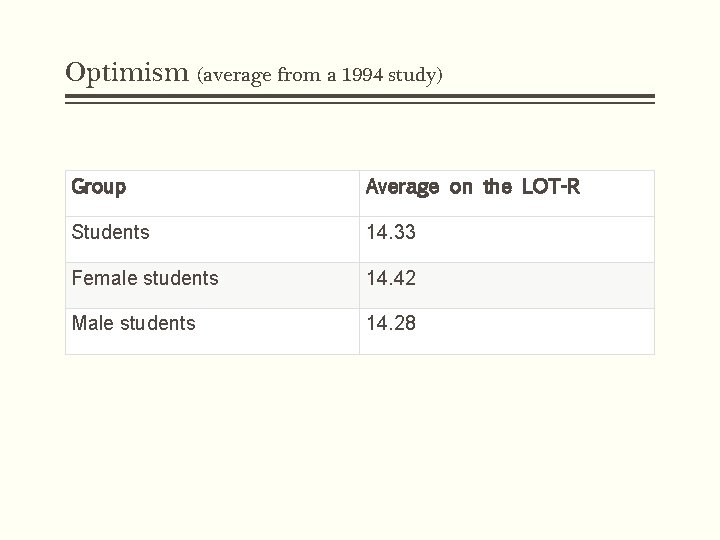Click the word "Average" in the table header

[402, 187]
